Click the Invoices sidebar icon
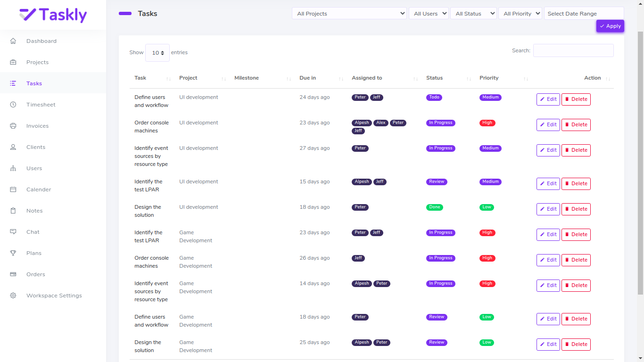This screenshot has height=362, width=644. 13,125
